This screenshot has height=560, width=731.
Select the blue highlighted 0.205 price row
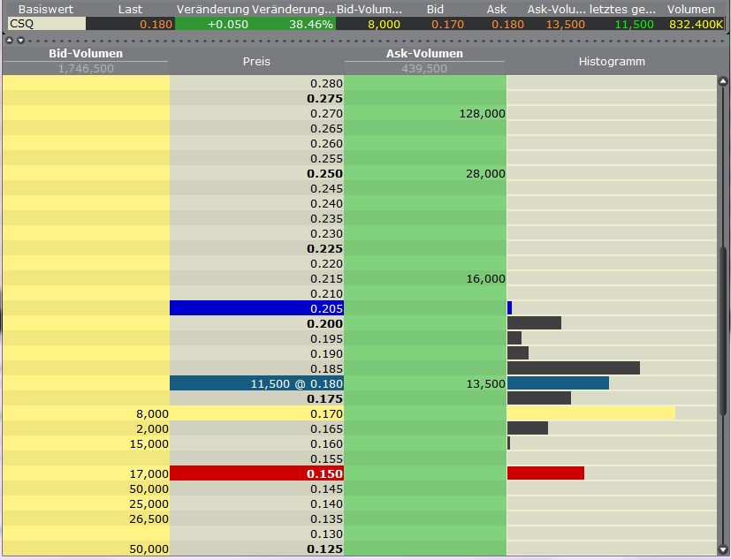(256, 308)
